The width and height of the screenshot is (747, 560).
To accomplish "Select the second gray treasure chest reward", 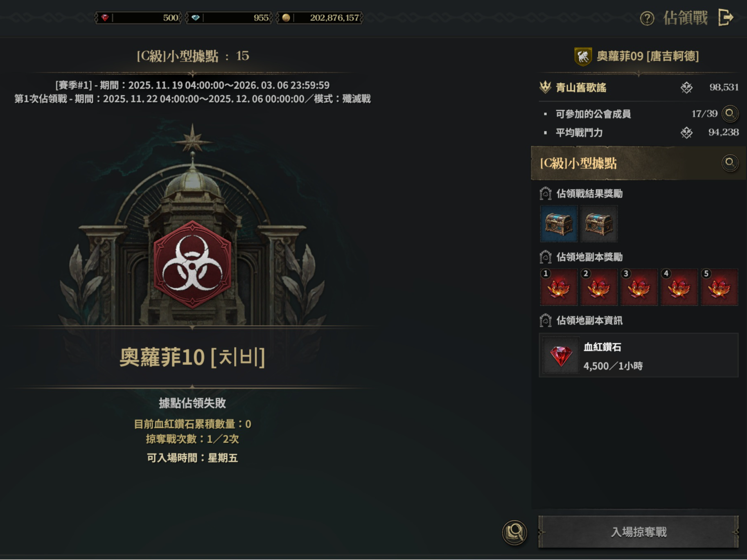I will (x=599, y=224).
